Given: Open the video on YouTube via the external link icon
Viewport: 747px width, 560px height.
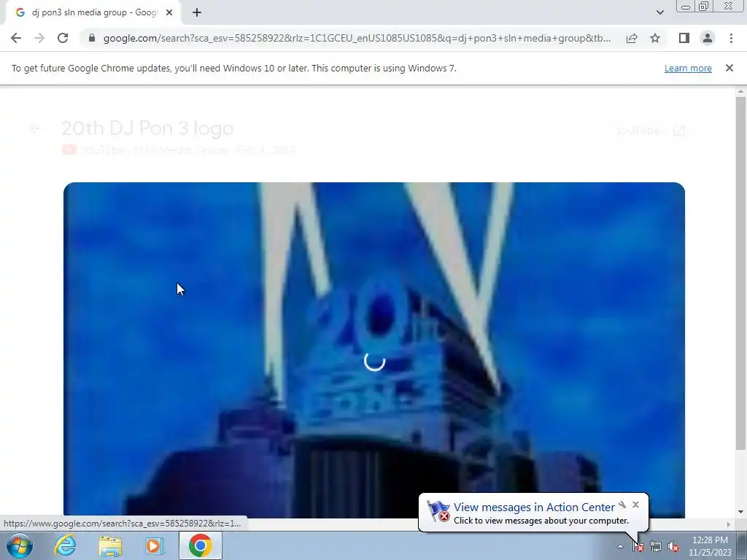Looking at the screenshot, I should (679, 130).
